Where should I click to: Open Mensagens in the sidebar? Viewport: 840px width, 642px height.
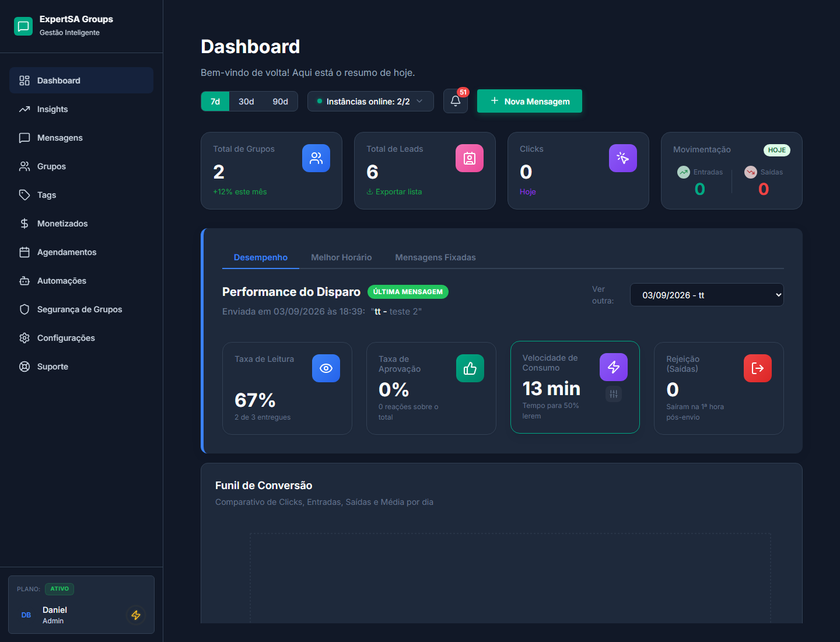click(x=81, y=138)
